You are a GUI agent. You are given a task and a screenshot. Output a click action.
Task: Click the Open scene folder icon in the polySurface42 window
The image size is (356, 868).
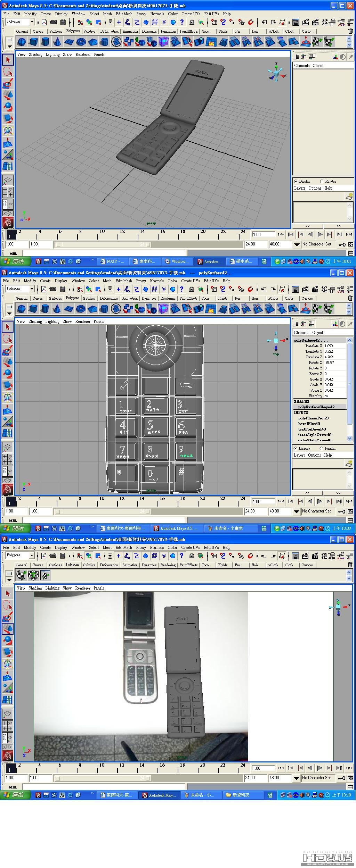click(x=53, y=289)
